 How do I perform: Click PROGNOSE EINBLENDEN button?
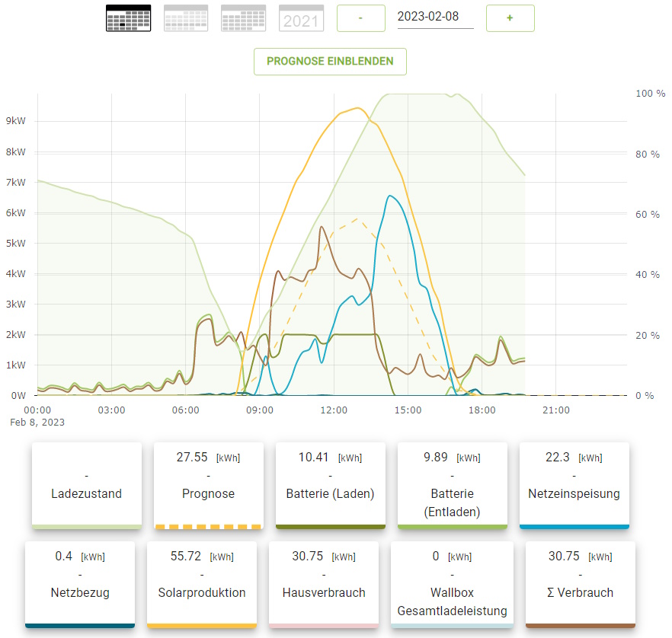(330, 62)
